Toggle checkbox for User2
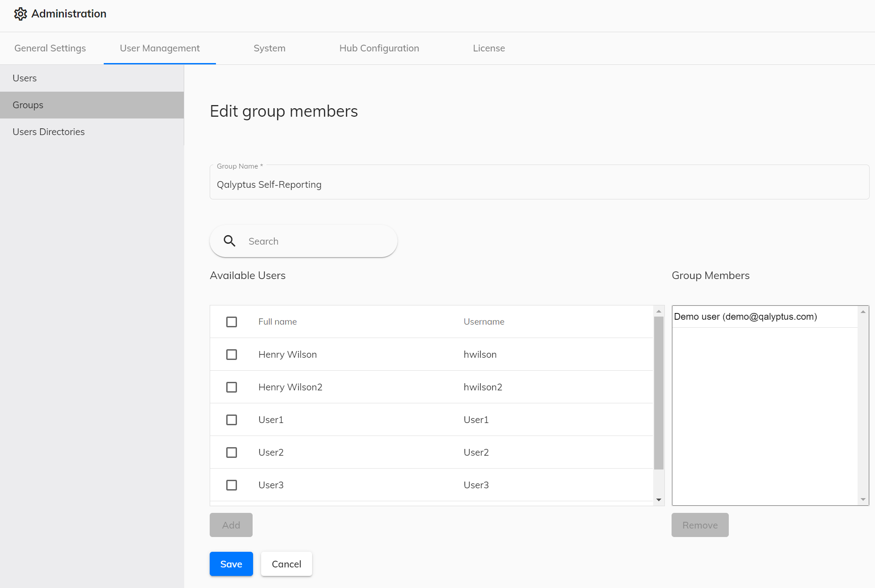This screenshot has height=588, width=875. 232,452
